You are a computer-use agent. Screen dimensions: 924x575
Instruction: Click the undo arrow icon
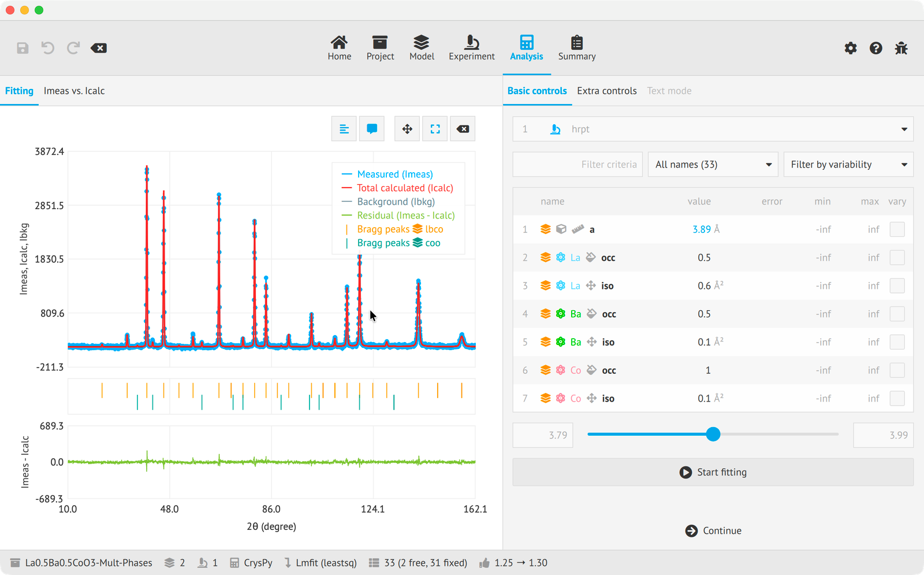tap(48, 48)
